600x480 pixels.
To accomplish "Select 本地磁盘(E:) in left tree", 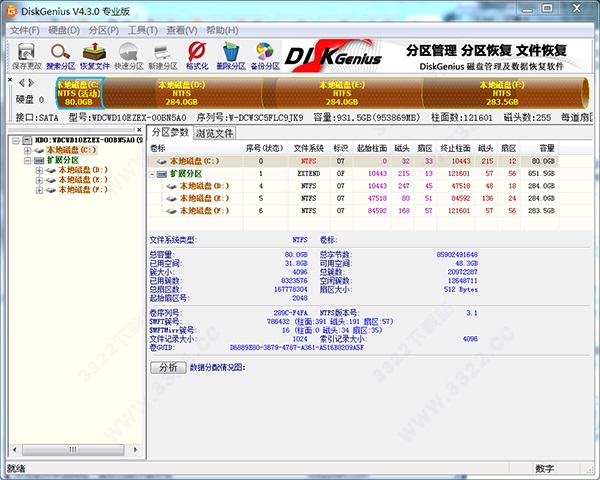I will click(x=83, y=180).
